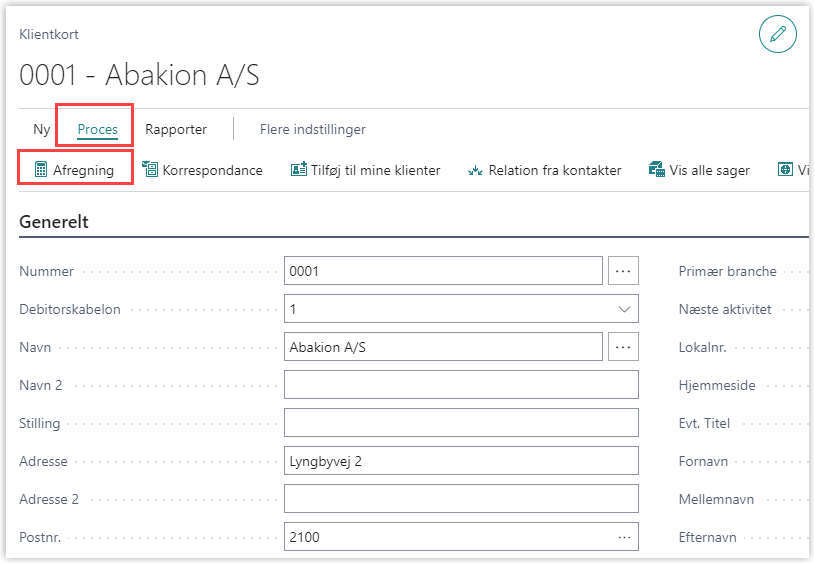815x564 pixels.
Task: Click the Korrespondance icon
Action: 151,170
